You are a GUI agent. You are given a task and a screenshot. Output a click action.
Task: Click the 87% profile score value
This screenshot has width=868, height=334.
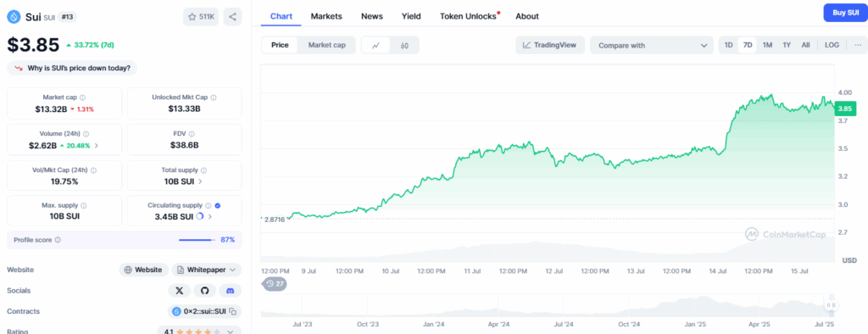click(228, 240)
